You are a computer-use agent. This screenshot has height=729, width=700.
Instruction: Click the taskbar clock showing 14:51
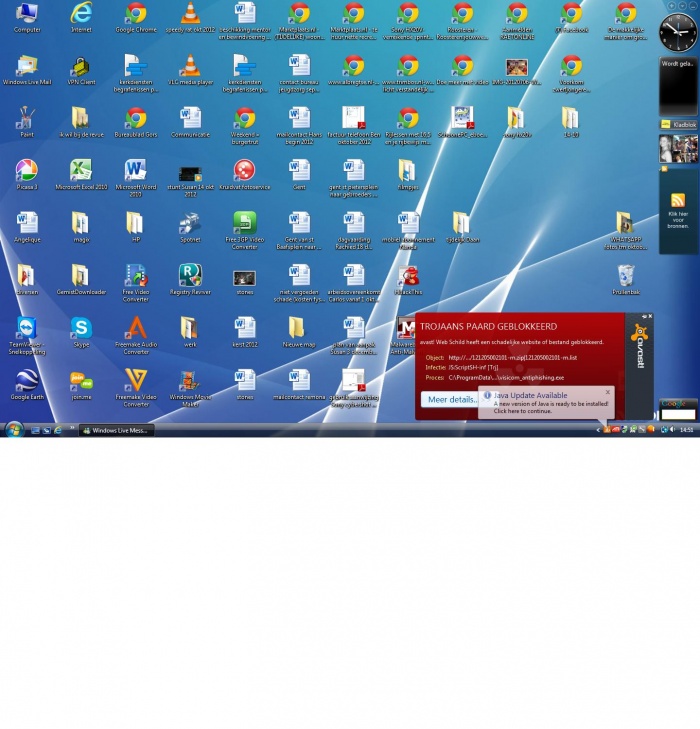(x=687, y=430)
